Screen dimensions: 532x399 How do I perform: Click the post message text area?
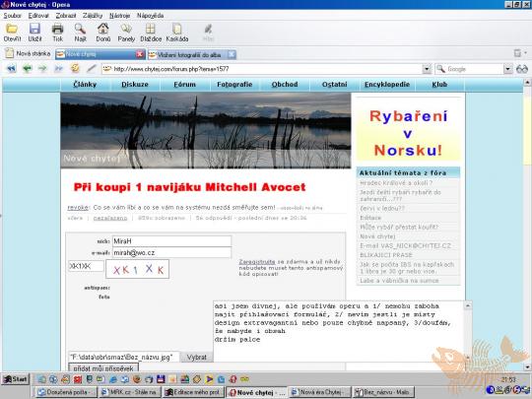click(339, 331)
